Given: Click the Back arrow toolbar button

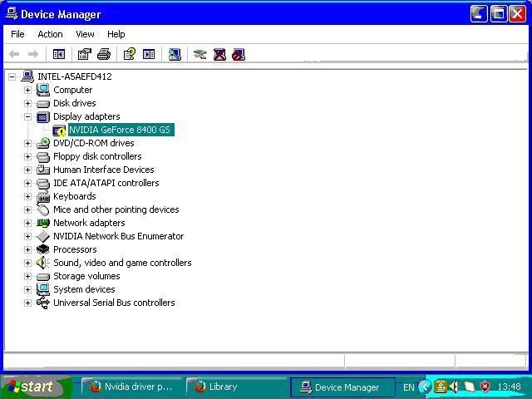Looking at the screenshot, I should tap(14, 54).
